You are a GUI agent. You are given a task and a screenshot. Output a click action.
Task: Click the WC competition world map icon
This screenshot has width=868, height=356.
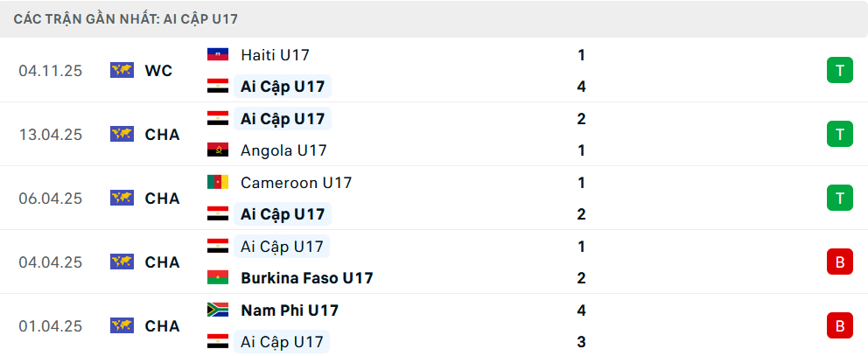point(122,71)
